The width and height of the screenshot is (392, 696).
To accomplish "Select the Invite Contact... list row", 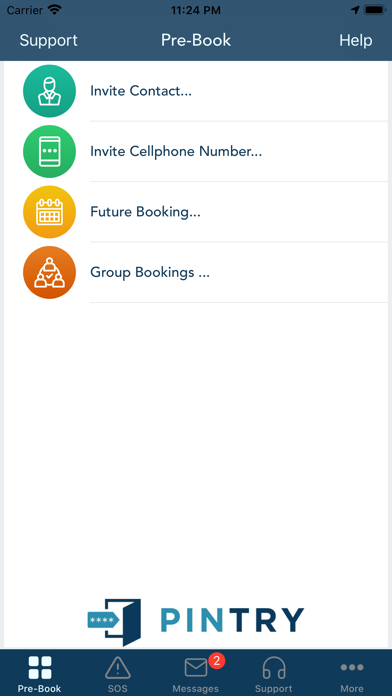I will pos(196,91).
